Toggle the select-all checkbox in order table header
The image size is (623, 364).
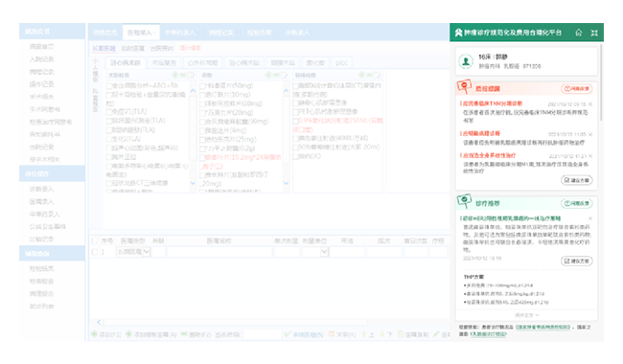95,241
